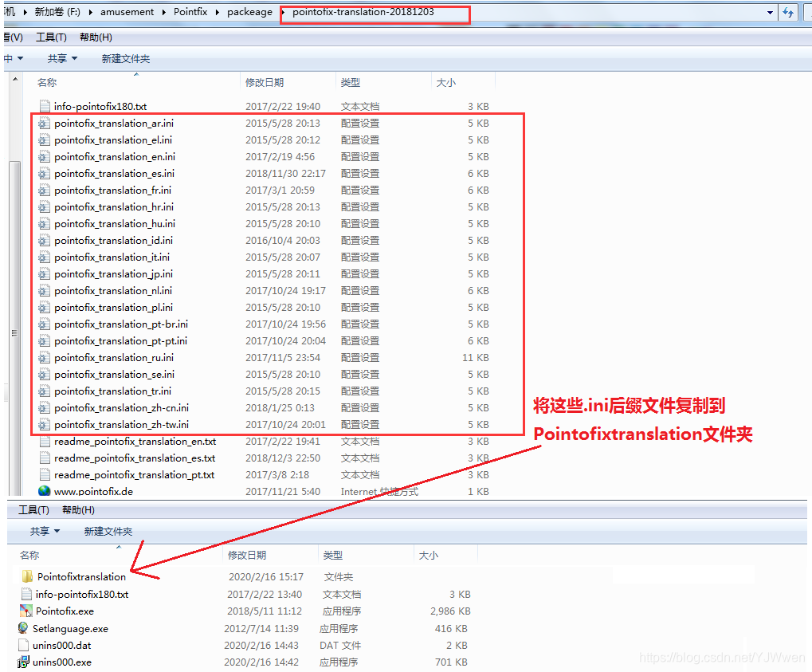Expand the arrow after amusement breadcrumb
The image size is (812, 672).
click(163, 12)
